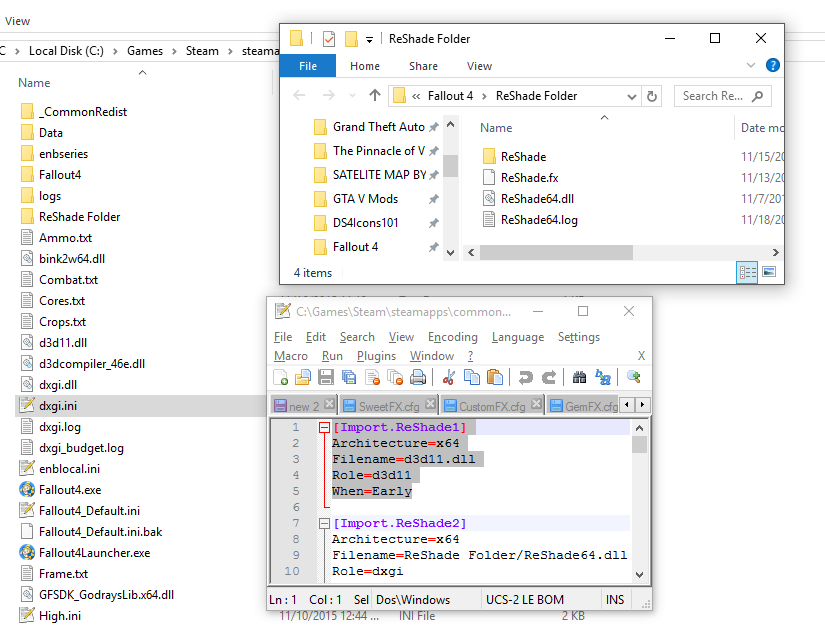
Task: Open the Encoding menu in Notepad++
Action: point(452,337)
